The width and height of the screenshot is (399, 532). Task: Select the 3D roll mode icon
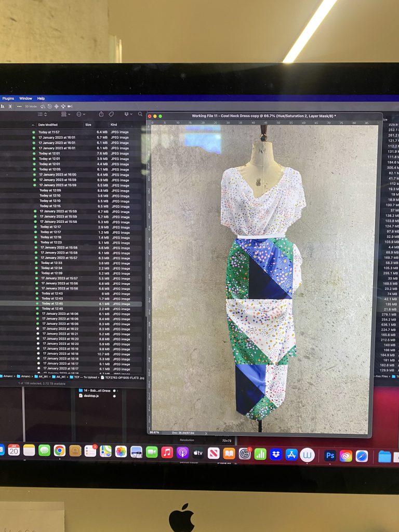click(49, 106)
